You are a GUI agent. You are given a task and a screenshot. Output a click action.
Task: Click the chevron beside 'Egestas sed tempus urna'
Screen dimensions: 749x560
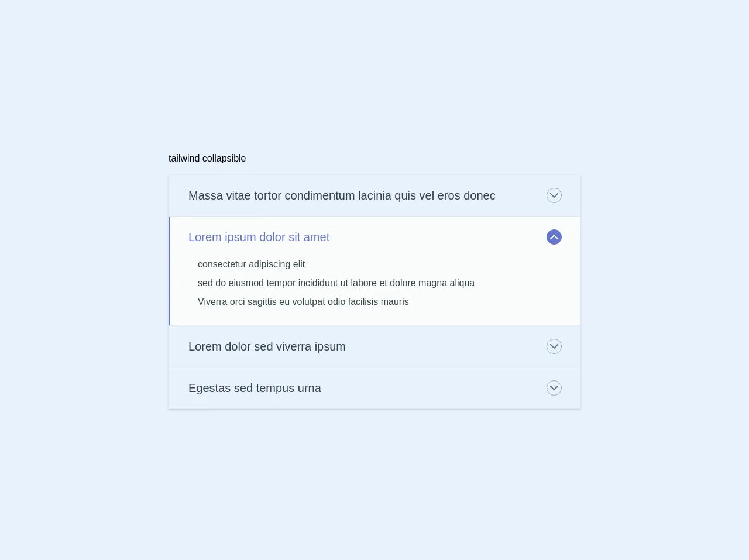point(554,388)
